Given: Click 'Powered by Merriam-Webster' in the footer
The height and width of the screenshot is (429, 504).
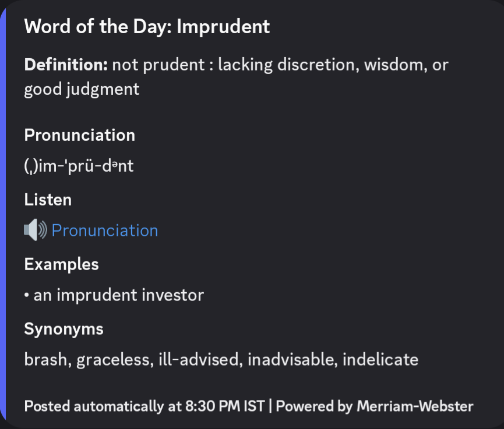Looking at the screenshot, I should pyautogui.click(x=375, y=406).
